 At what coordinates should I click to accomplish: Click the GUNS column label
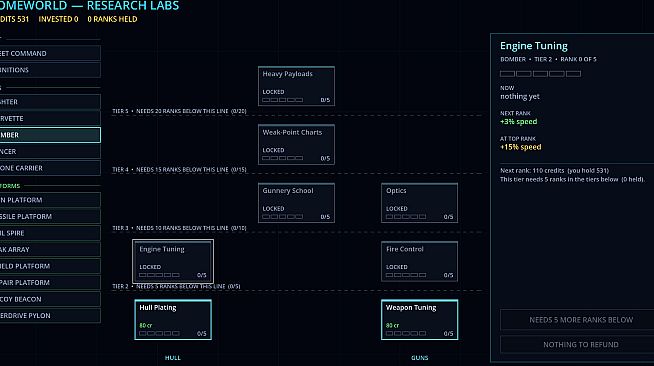[x=420, y=358]
